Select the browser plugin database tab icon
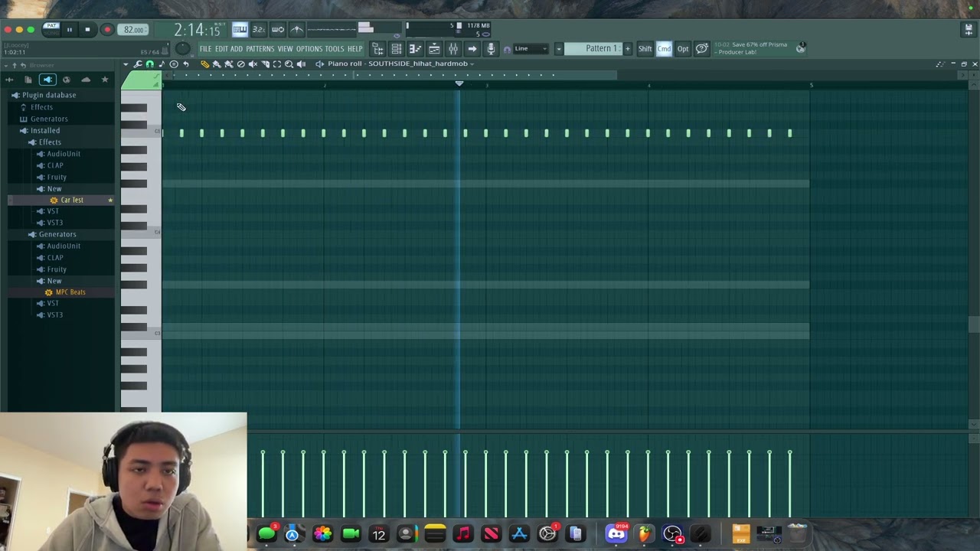Image resolution: width=980 pixels, height=551 pixels. pos(47,80)
